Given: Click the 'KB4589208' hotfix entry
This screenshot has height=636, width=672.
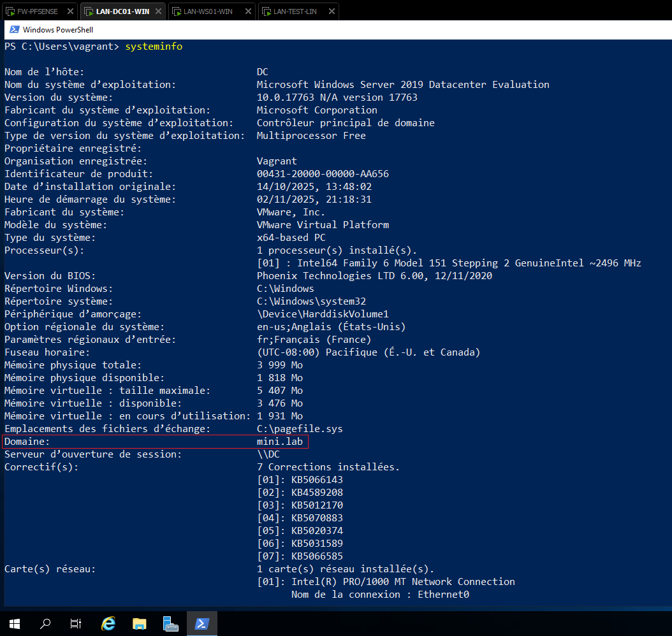Looking at the screenshot, I should 317,493.
